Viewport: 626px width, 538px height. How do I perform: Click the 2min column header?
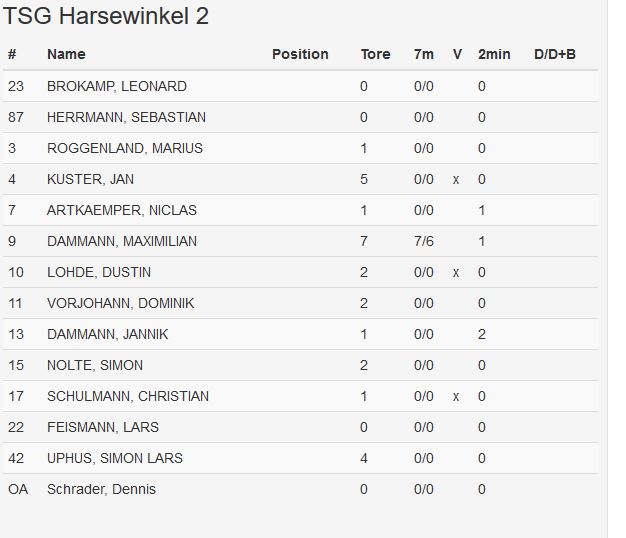[x=494, y=54]
